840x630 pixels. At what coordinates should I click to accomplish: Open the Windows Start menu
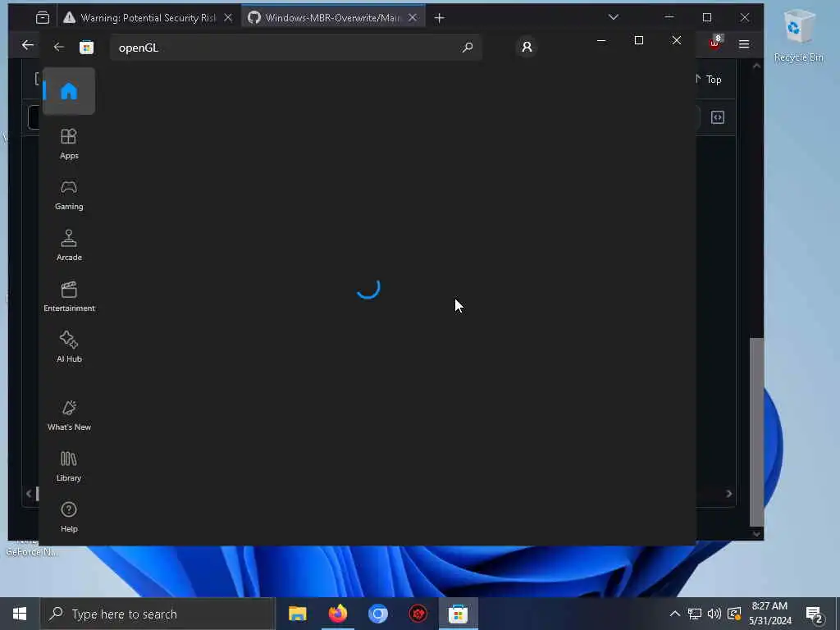click(x=20, y=614)
